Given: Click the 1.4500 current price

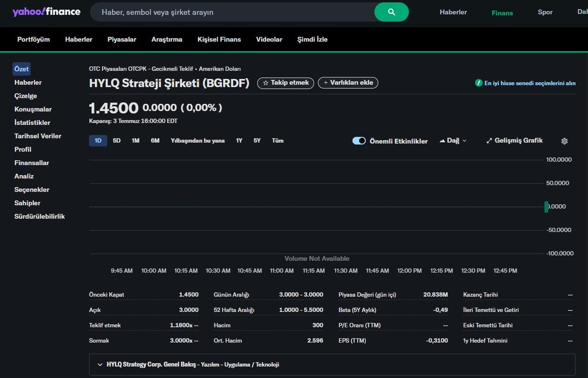Looking at the screenshot, I should [114, 108].
